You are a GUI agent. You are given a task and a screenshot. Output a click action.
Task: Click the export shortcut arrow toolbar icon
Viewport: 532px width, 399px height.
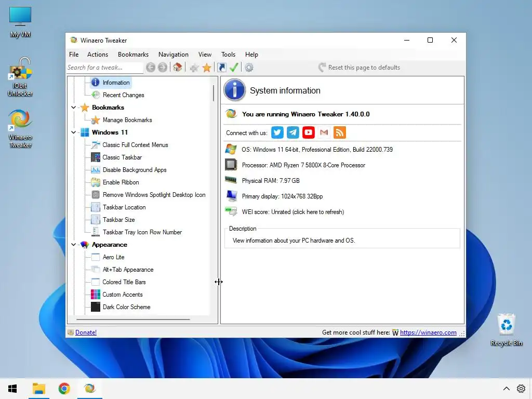tap(221, 68)
